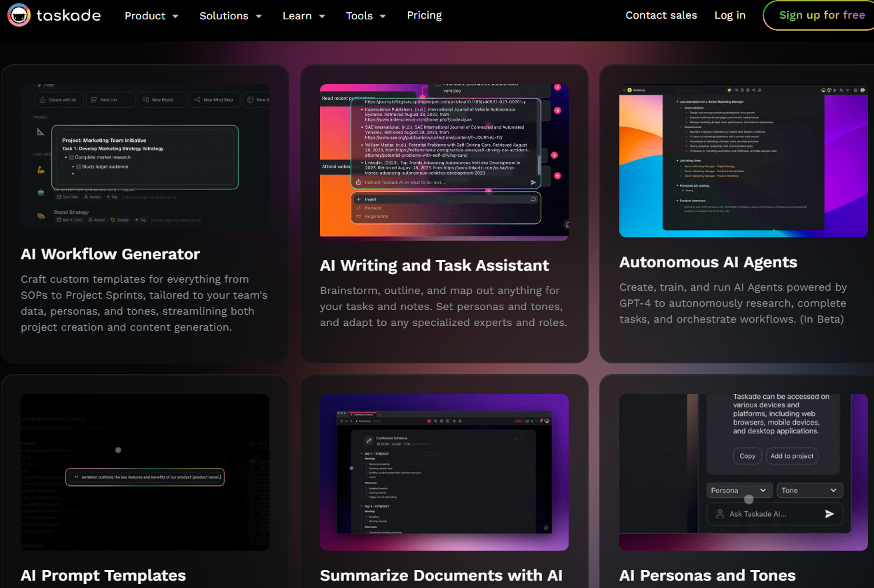Click the Contact sales link

click(661, 15)
